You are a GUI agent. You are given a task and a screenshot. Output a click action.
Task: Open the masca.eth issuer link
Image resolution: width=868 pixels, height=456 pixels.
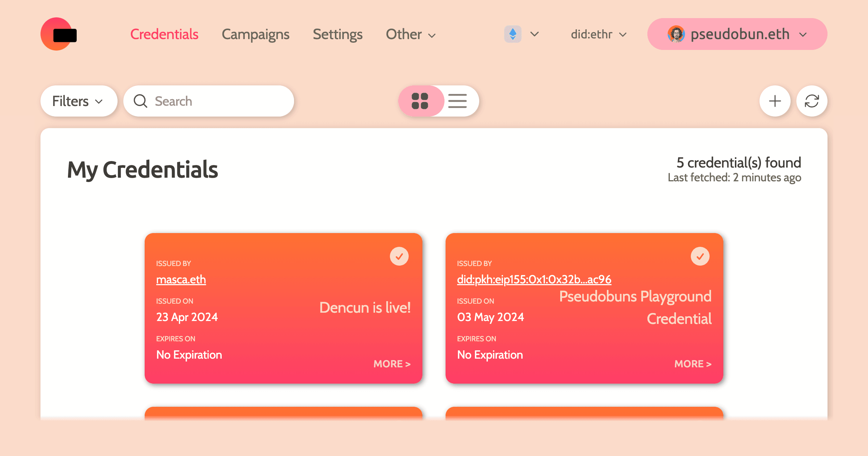pos(181,280)
